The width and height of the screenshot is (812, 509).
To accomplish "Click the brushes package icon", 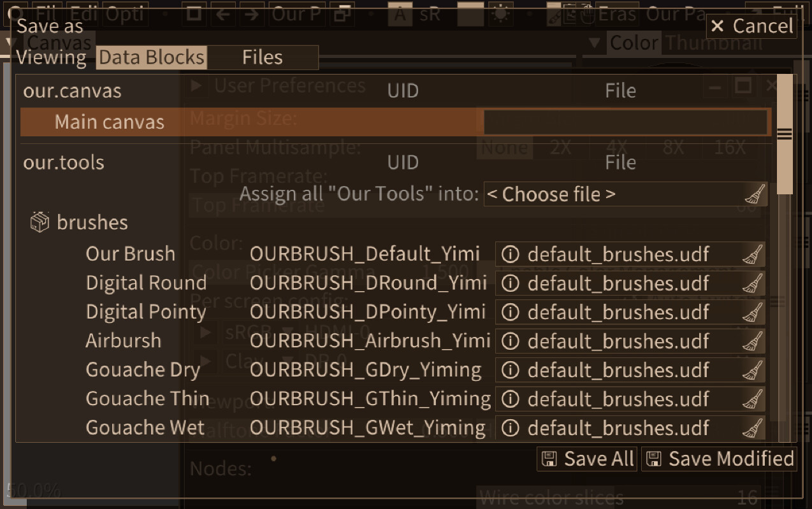I will (40, 222).
